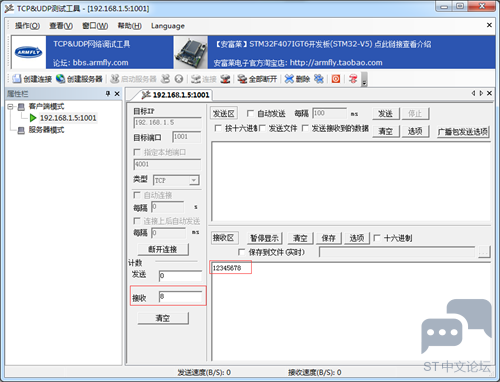
Task: Toggle the 发送接收到的数据 checkbox
Action: pyautogui.click(x=305, y=128)
